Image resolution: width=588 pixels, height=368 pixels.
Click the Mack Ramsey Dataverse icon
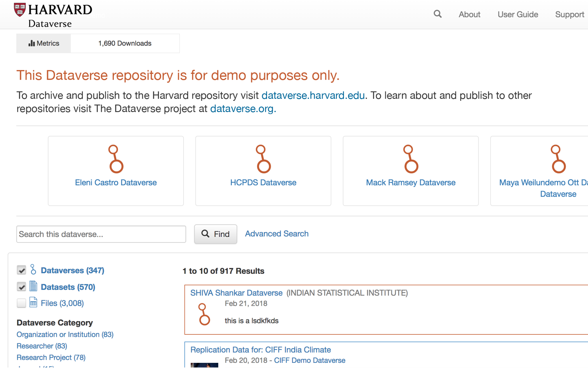411,159
